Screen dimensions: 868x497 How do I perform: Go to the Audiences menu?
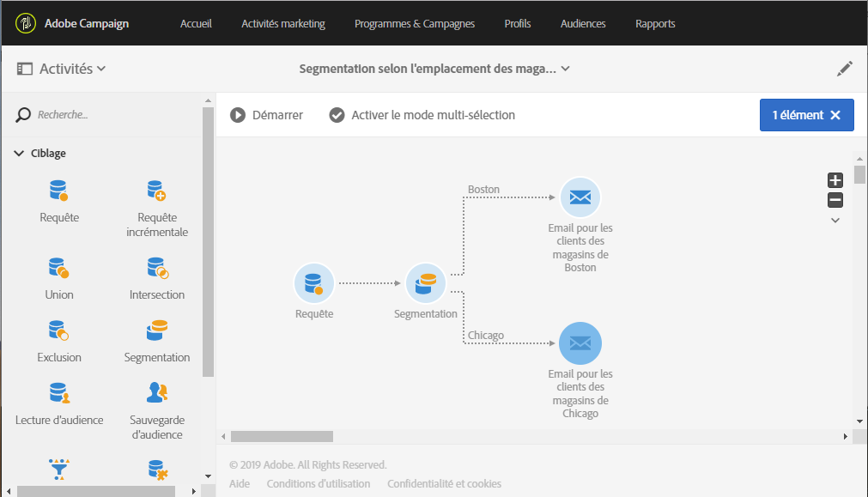coord(583,23)
